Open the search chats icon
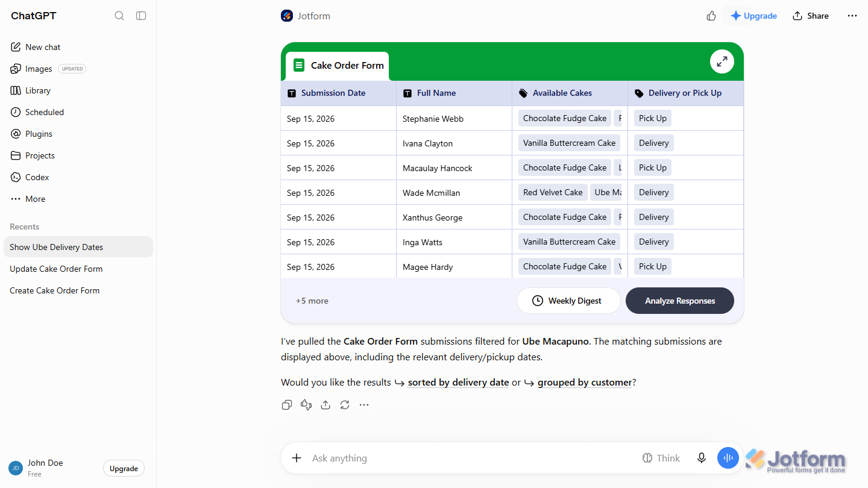The width and height of the screenshot is (868, 488). [119, 16]
